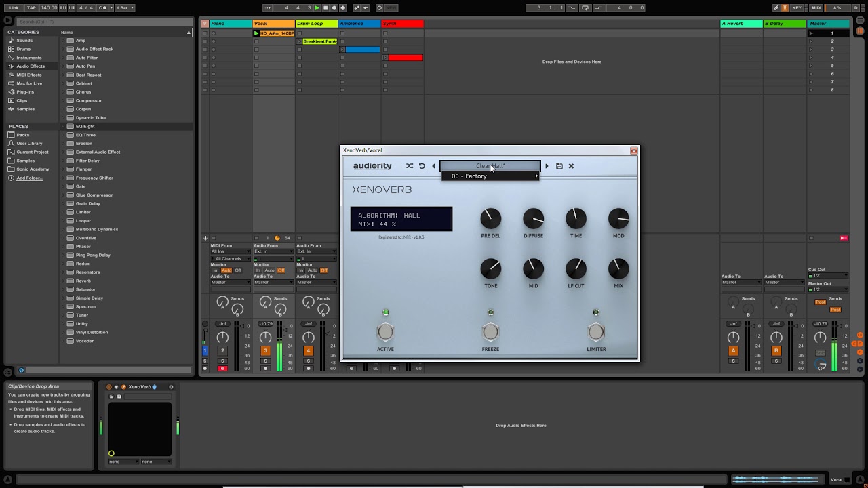Viewport: 868px width, 488px height.
Task: Select the MIDI Effects category
Action: (29, 75)
